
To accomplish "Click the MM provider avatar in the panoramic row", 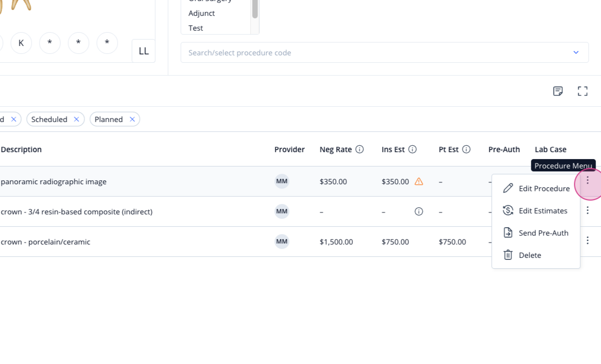I will point(282,181).
